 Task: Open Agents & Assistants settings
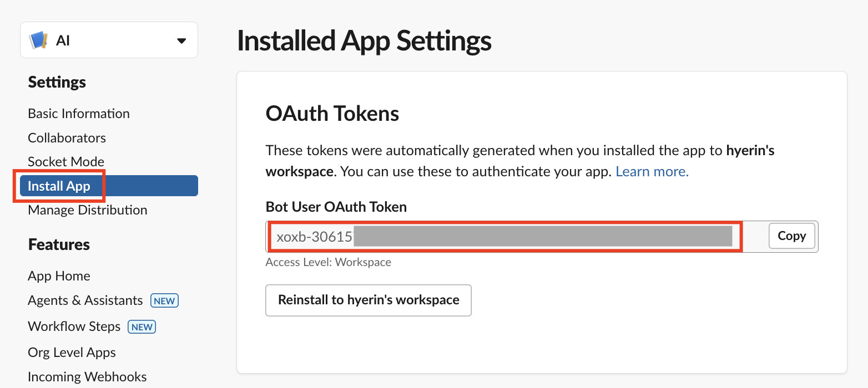tap(84, 300)
